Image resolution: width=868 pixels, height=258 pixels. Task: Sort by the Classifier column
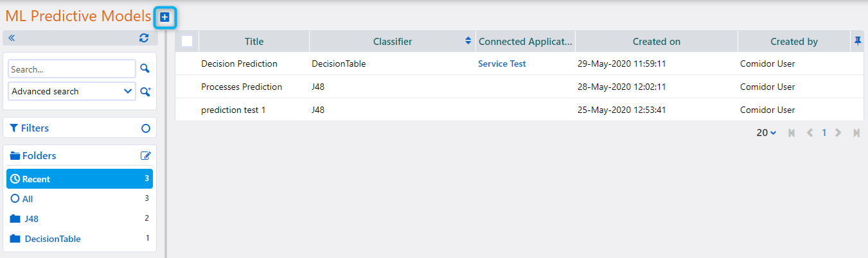[393, 42]
